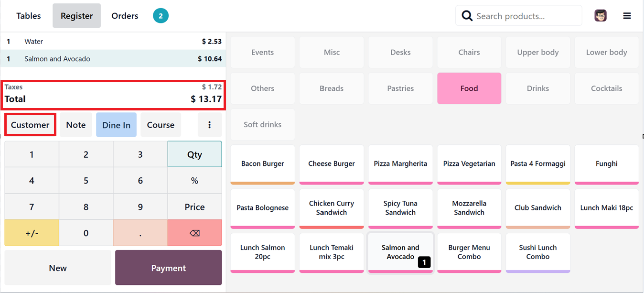Set the Customer for this order
This screenshot has width=644, height=293.
[x=30, y=125]
